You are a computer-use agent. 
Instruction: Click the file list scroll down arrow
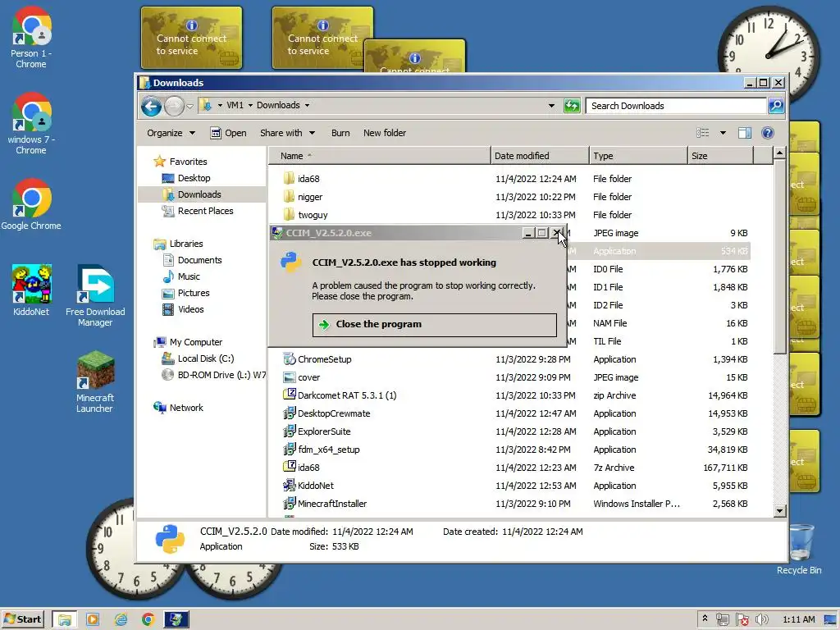pyautogui.click(x=779, y=511)
